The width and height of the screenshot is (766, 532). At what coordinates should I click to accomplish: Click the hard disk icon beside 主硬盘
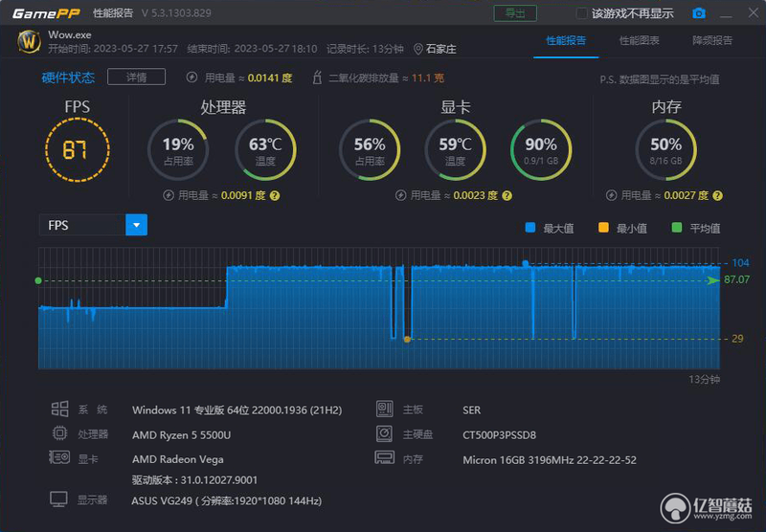[x=385, y=432]
